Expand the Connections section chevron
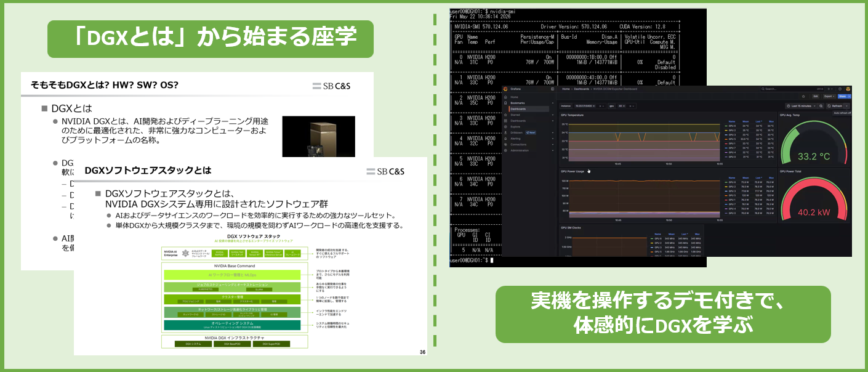The image size is (868, 372). tap(553, 145)
